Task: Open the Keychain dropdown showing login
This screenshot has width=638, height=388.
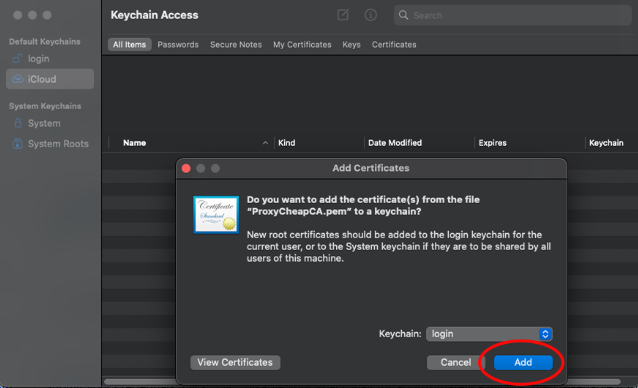Action: coord(489,334)
